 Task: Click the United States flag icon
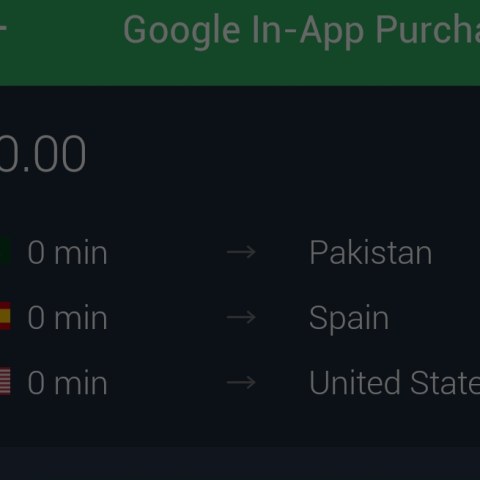pyautogui.click(x=5, y=381)
